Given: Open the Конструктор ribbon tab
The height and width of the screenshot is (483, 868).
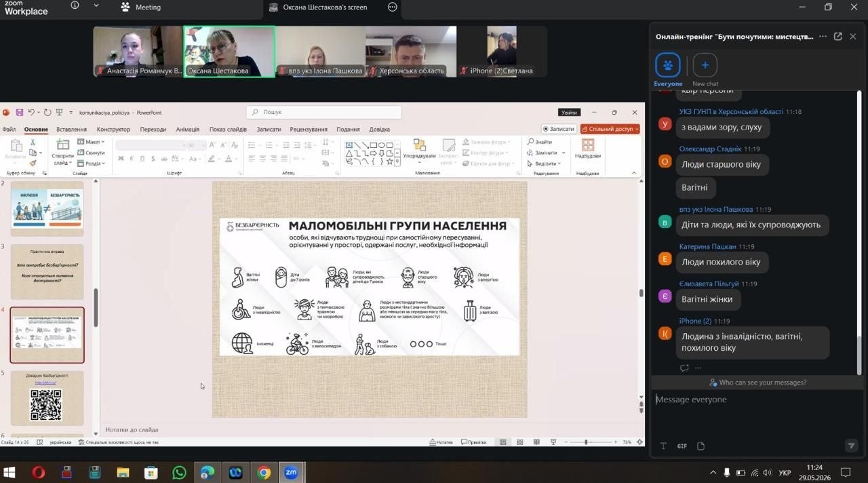Looking at the screenshot, I should (113, 129).
